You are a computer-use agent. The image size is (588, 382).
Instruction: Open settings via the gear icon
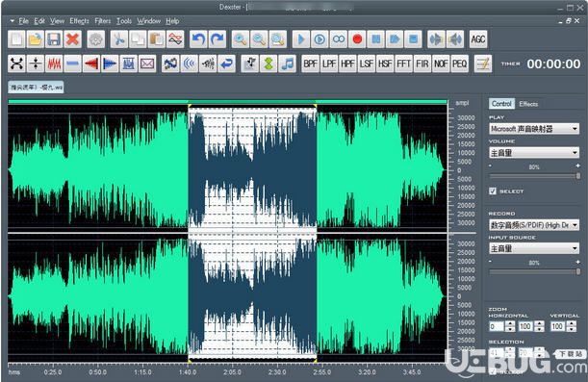coord(96,39)
